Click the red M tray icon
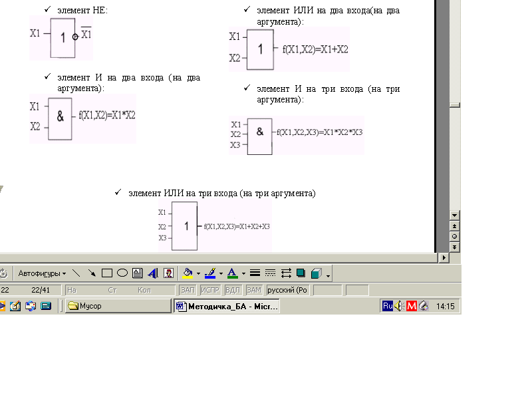 (412, 306)
